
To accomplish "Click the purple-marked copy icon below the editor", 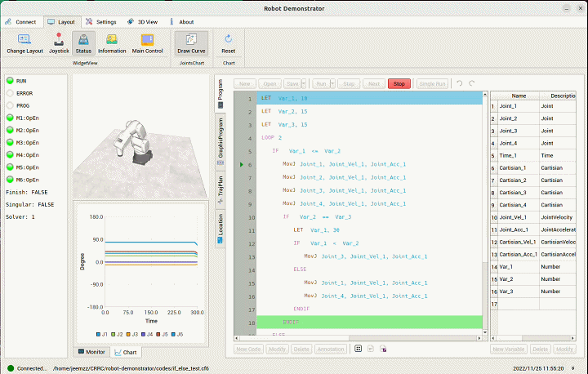I will tap(383, 349).
